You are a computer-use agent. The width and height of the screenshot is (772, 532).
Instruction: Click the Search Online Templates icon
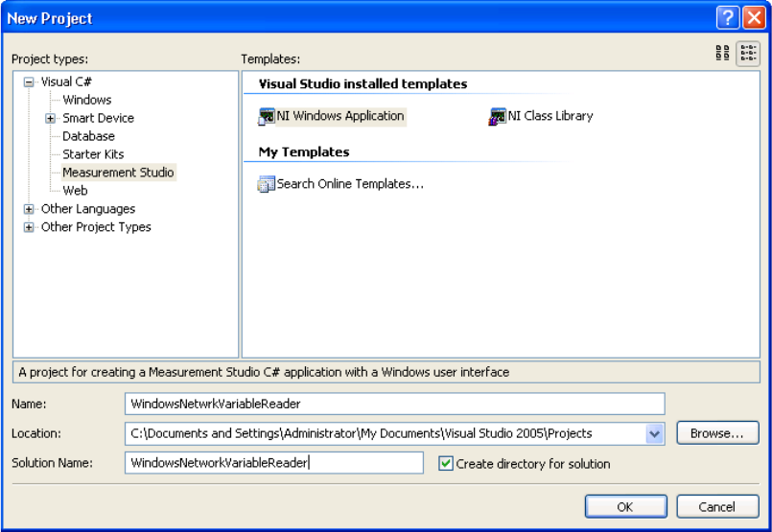click(267, 184)
